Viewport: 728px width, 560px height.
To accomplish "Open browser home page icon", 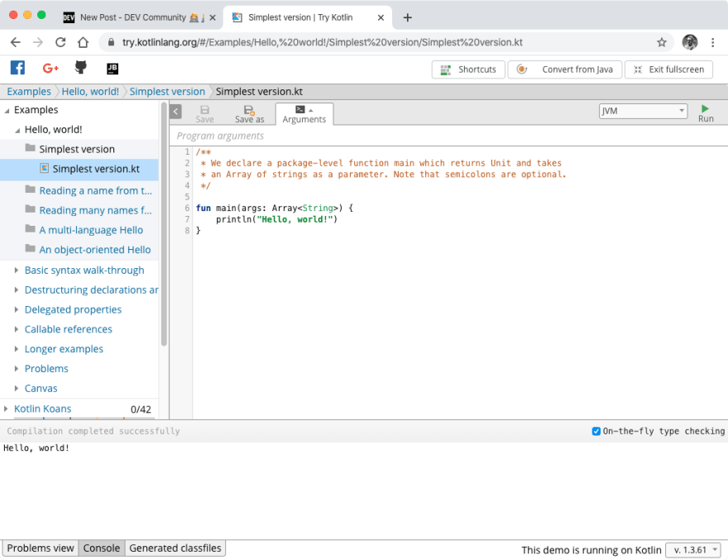I will [x=83, y=42].
